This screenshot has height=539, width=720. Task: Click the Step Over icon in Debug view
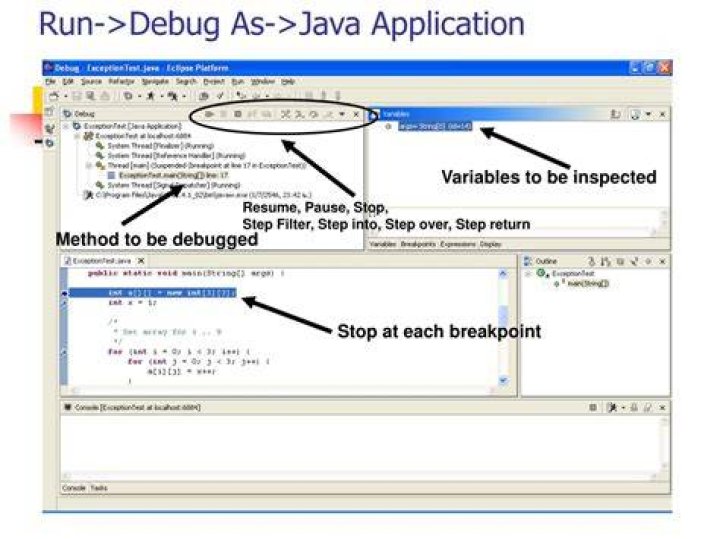pos(314,114)
